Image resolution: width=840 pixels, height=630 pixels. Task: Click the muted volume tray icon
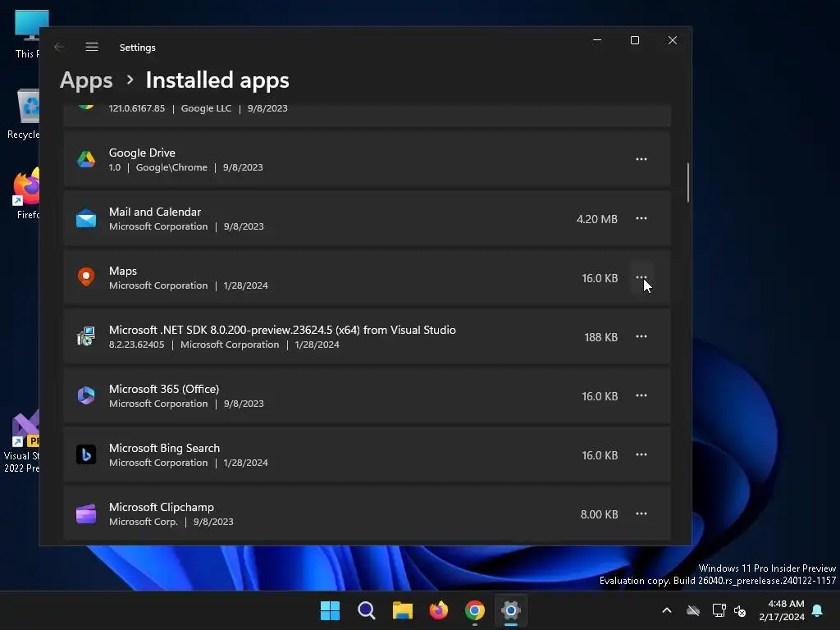(x=740, y=610)
